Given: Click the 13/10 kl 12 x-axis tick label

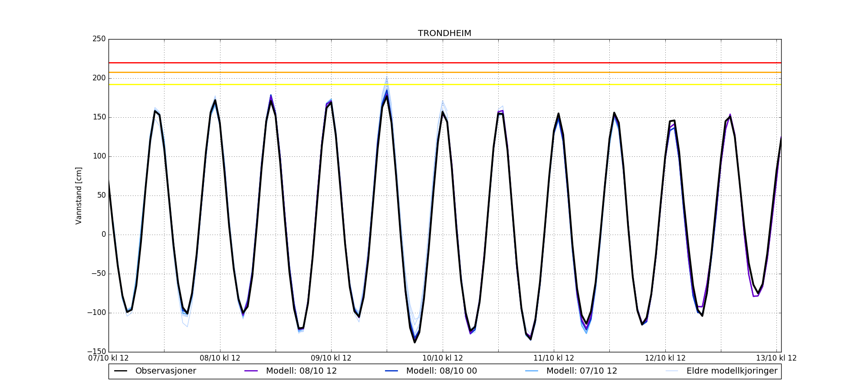Looking at the screenshot, I should point(776,358).
